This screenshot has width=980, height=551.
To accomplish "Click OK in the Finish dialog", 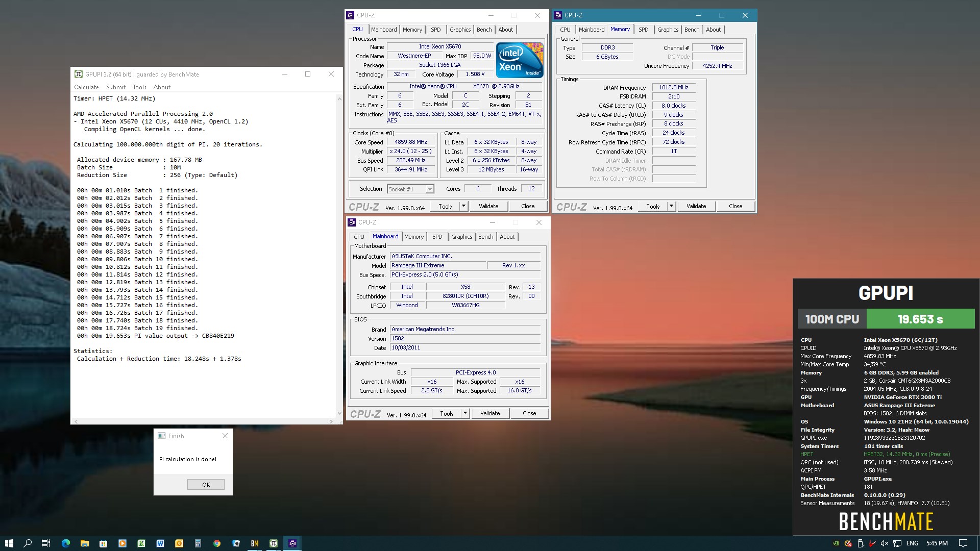I will click(206, 485).
